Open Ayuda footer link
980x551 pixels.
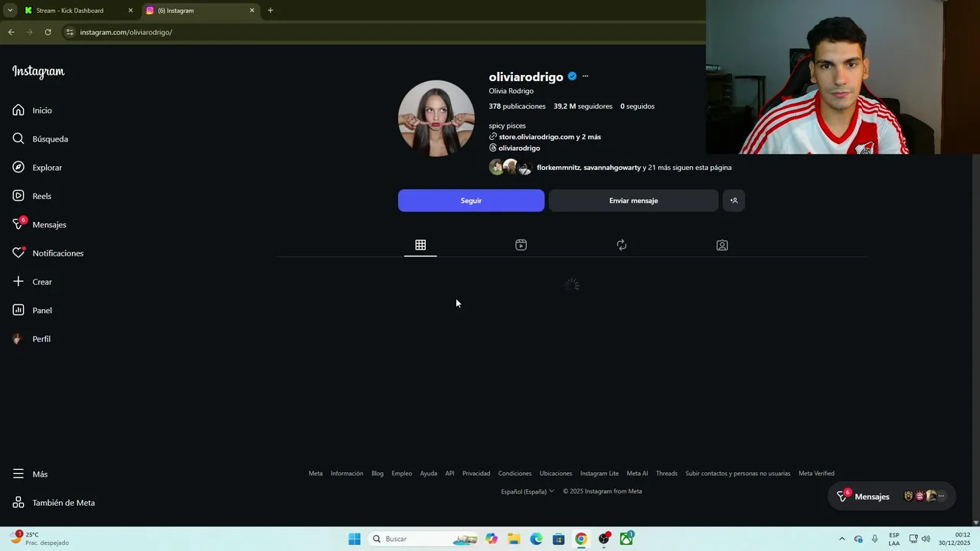click(429, 474)
